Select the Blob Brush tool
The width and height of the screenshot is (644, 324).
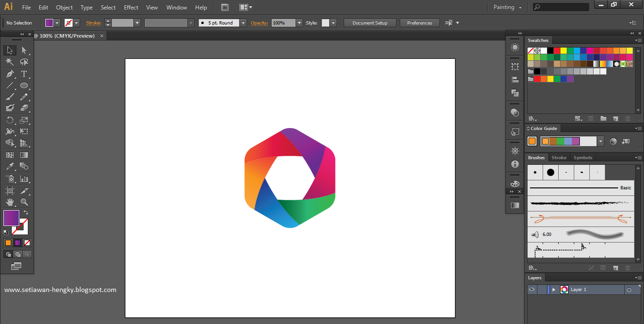[10, 108]
